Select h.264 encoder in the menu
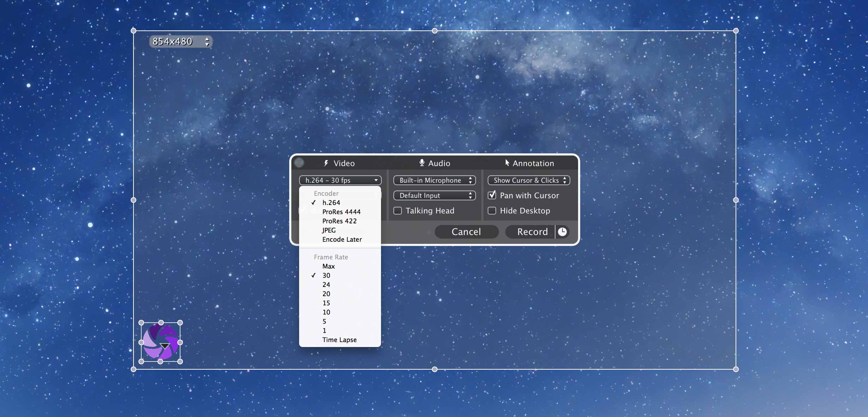The width and height of the screenshot is (868, 417). (x=340, y=202)
